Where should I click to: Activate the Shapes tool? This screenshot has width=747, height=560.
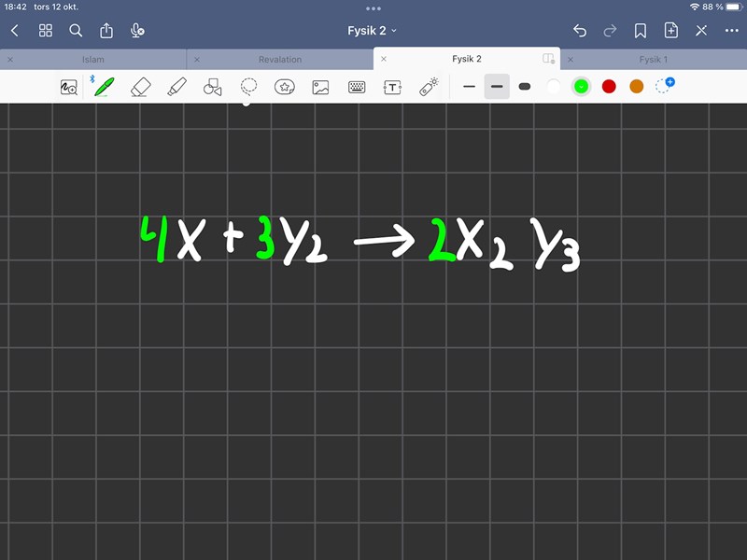[x=212, y=87]
